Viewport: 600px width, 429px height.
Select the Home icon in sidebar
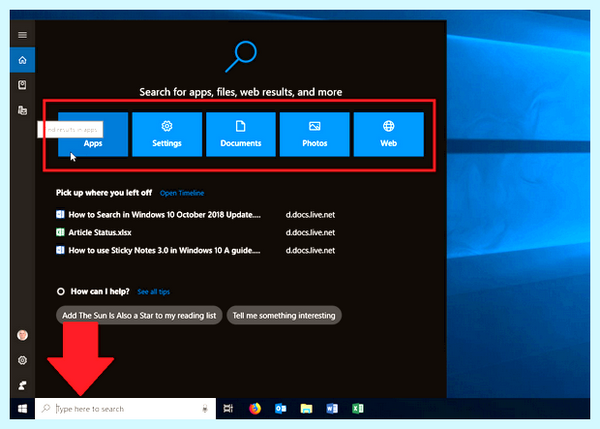click(22, 60)
